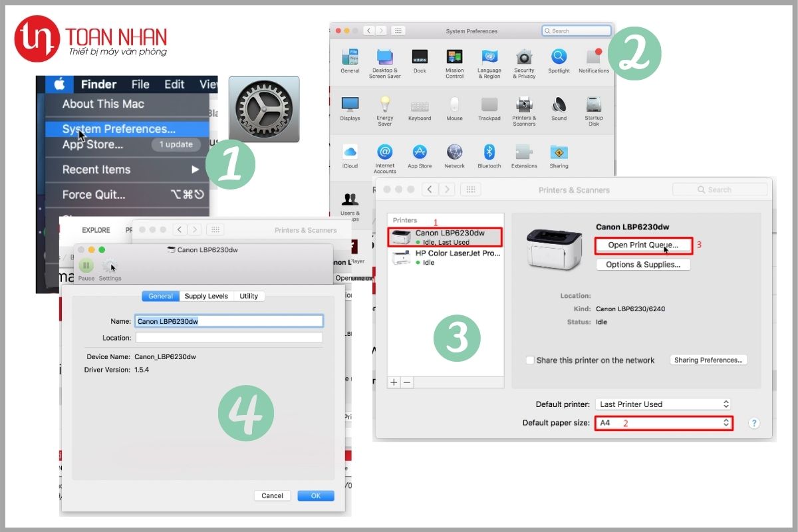Remove printer with the minus button
Viewport: 798px width, 532px height.
(x=407, y=382)
